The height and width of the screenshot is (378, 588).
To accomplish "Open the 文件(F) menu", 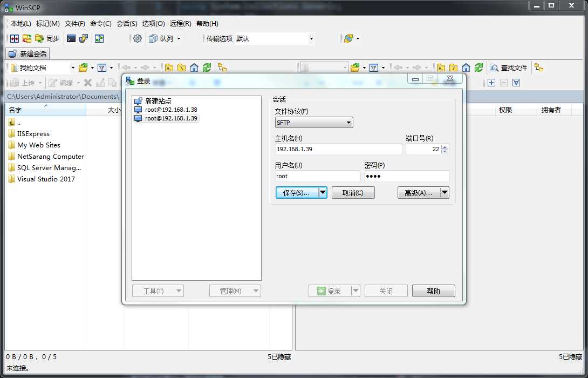I will [x=74, y=23].
